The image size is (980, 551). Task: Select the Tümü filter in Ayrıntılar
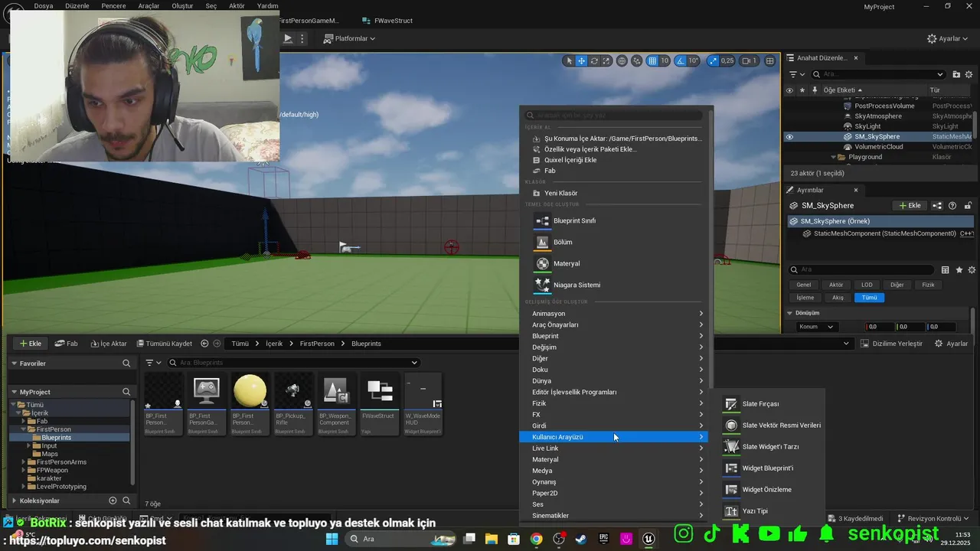tap(869, 297)
